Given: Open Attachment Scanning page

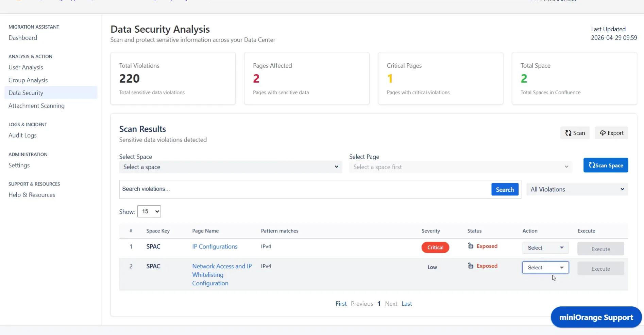Looking at the screenshot, I should (37, 106).
